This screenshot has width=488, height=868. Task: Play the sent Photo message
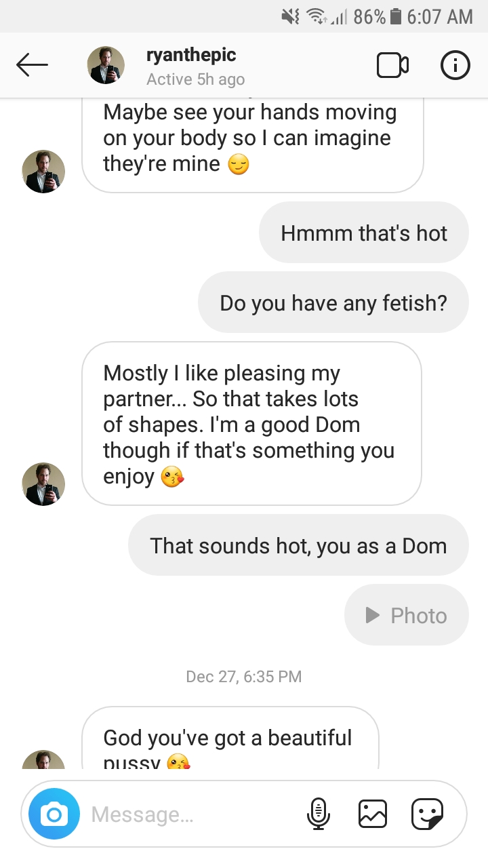[x=407, y=615]
